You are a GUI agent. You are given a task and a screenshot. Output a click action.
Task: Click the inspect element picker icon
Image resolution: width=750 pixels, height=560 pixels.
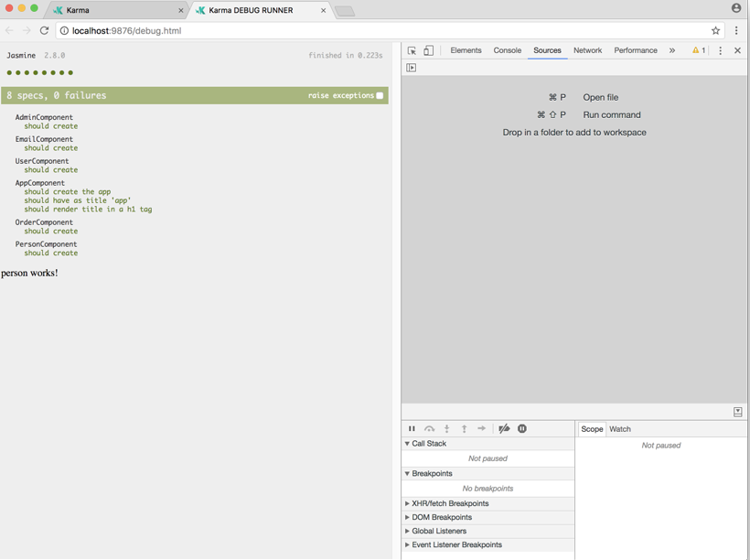[x=412, y=50]
